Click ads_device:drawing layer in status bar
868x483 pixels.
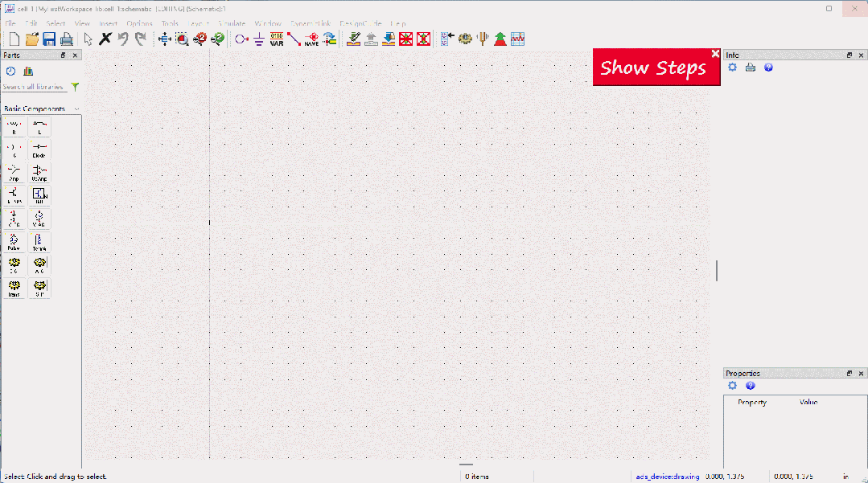pyautogui.click(x=668, y=477)
